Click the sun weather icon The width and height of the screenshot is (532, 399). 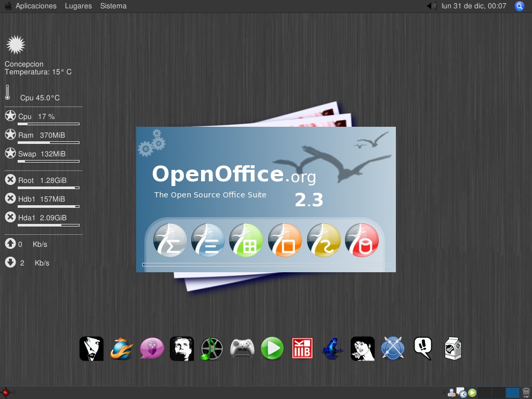click(x=16, y=45)
